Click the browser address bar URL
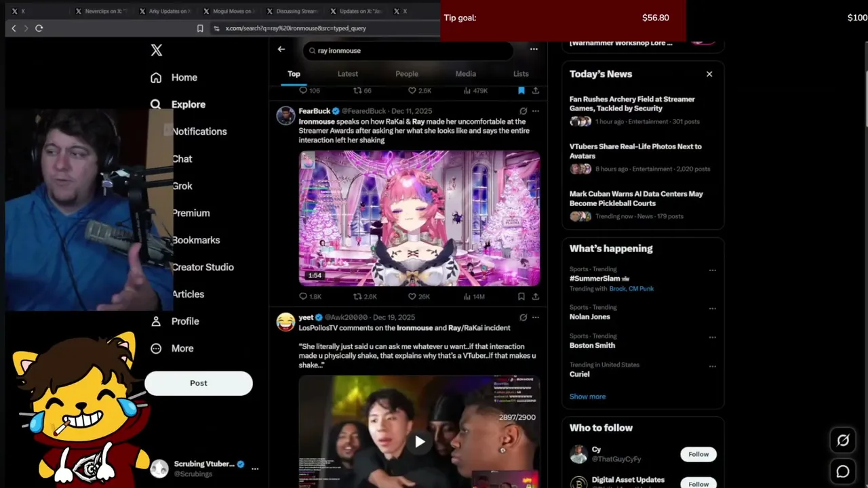The height and width of the screenshot is (488, 868). tap(296, 28)
